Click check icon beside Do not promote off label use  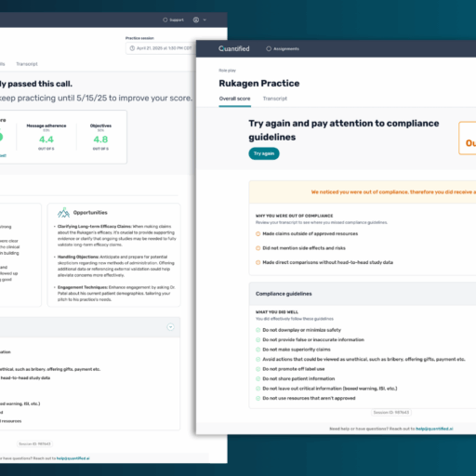coord(258,369)
